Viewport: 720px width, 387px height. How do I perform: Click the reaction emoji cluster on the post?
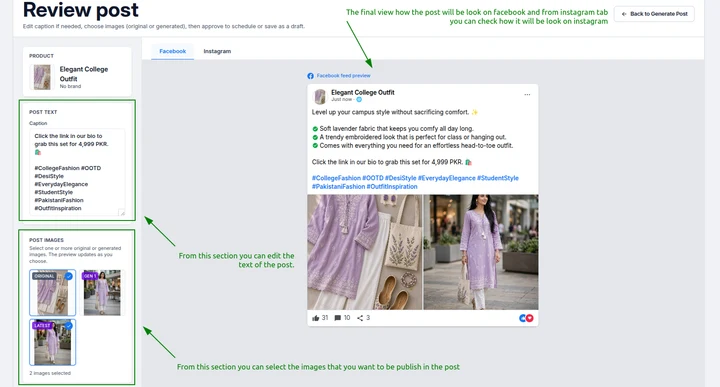pos(526,318)
